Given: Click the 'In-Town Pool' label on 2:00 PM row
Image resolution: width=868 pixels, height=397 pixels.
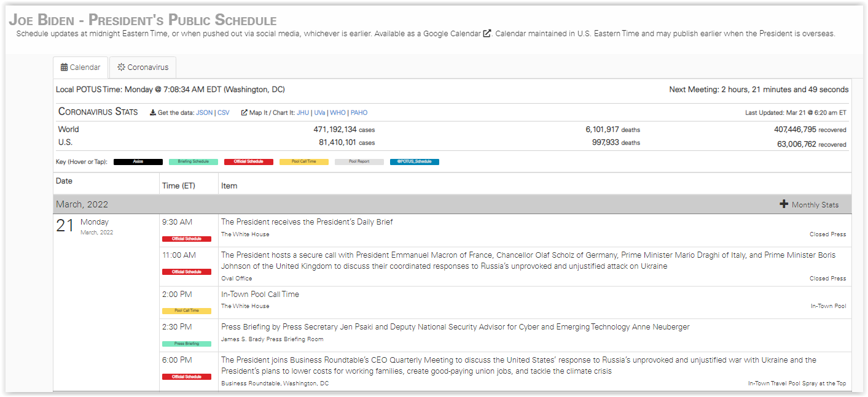Looking at the screenshot, I should (828, 306).
